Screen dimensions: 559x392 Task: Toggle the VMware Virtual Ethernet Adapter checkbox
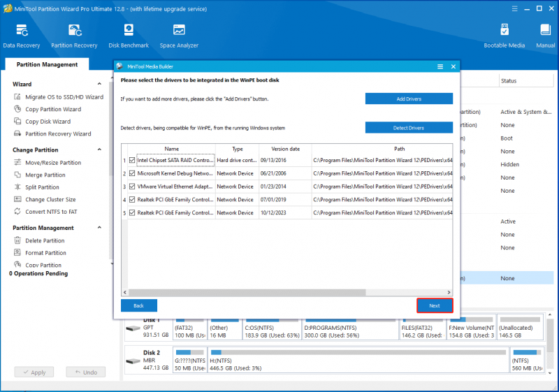pos(132,187)
